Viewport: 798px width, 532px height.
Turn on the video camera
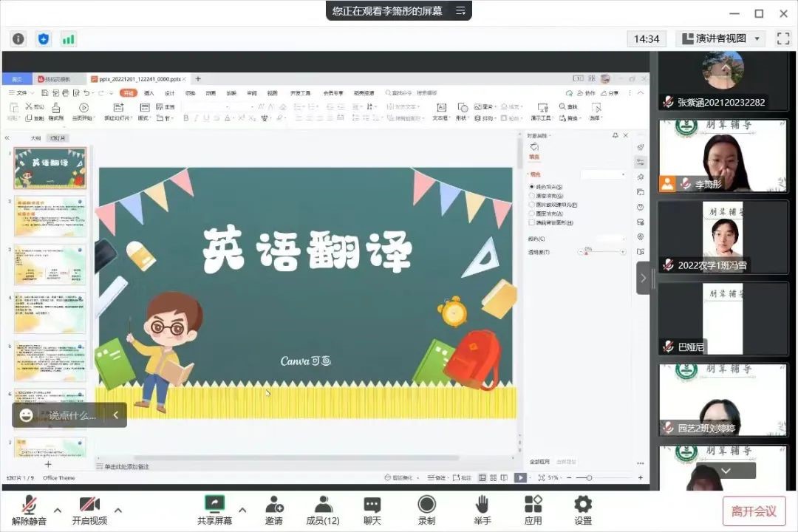(x=89, y=505)
